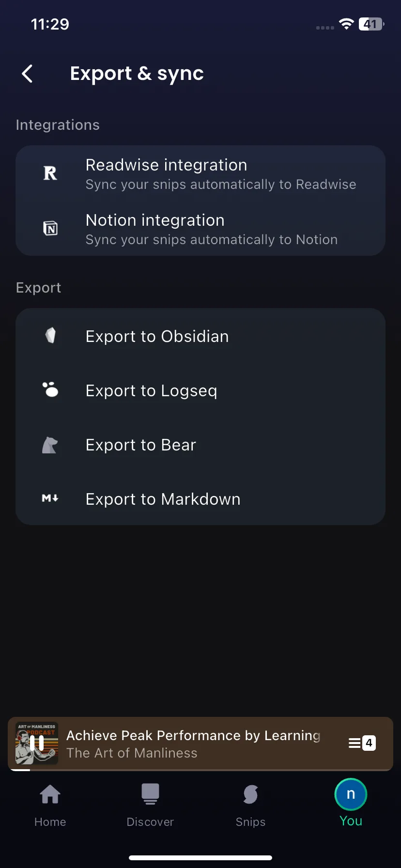Open Notion integration settings
401x868 pixels.
click(x=200, y=229)
